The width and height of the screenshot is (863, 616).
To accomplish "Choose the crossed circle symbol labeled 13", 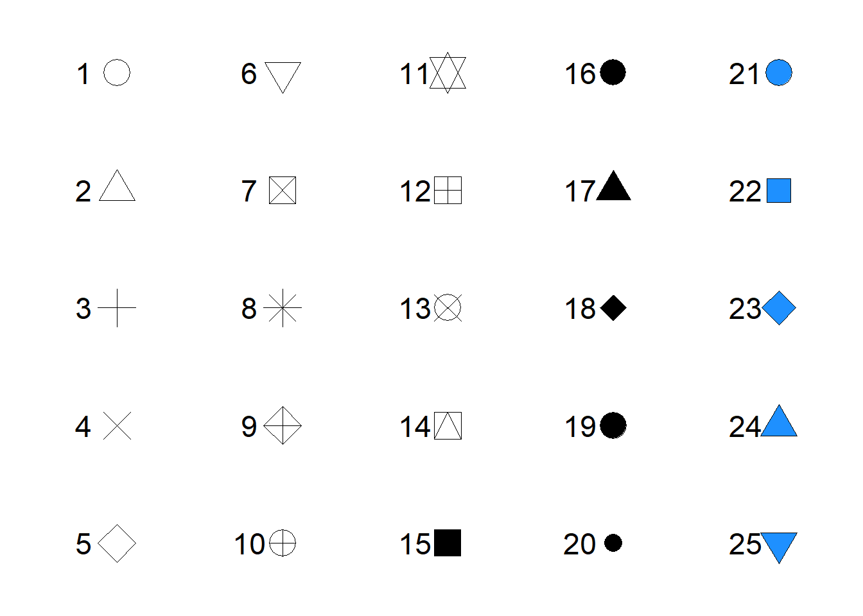I will point(448,308).
